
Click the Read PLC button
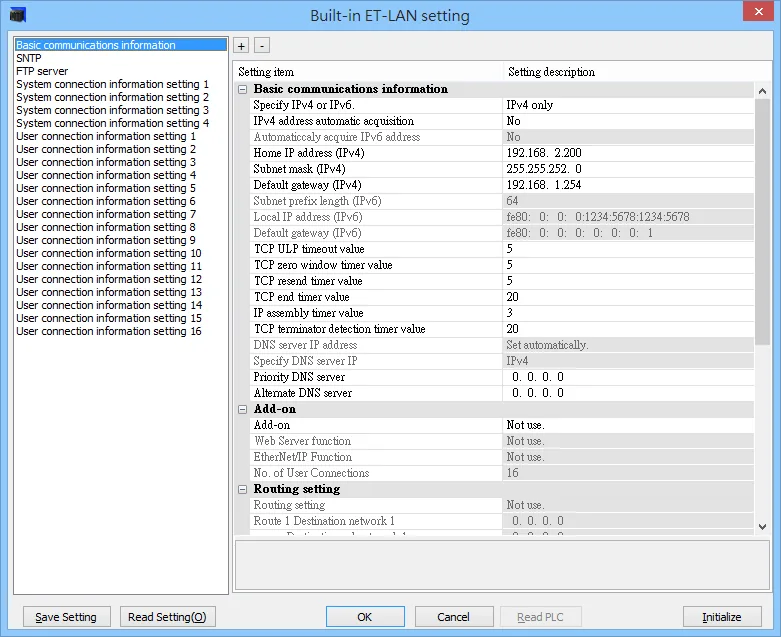[x=540, y=617]
